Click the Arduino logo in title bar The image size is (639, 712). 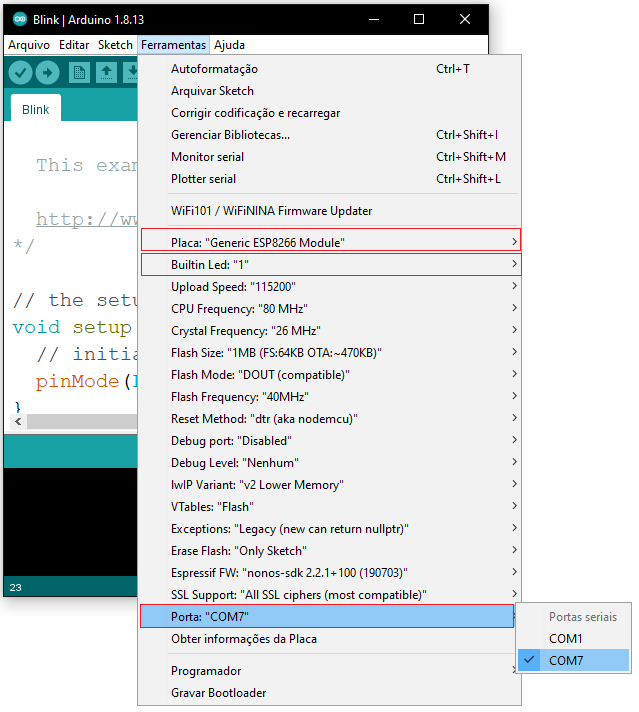[20, 19]
